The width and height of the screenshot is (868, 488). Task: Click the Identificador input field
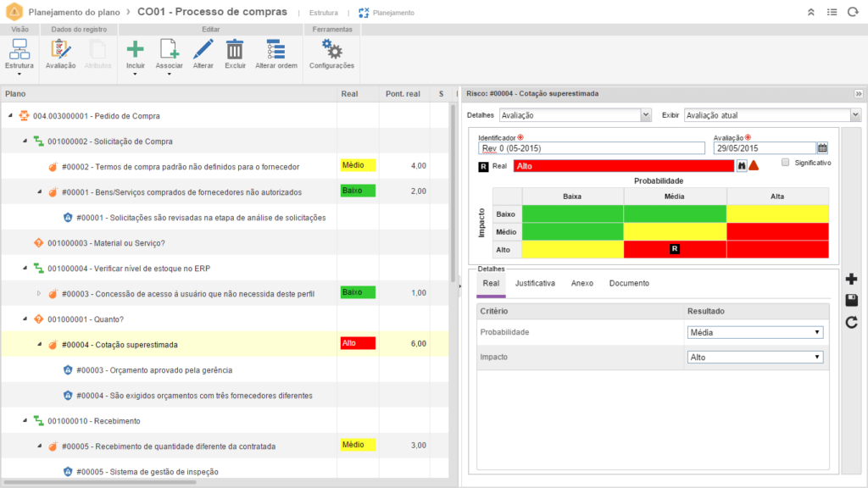[591, 148]
